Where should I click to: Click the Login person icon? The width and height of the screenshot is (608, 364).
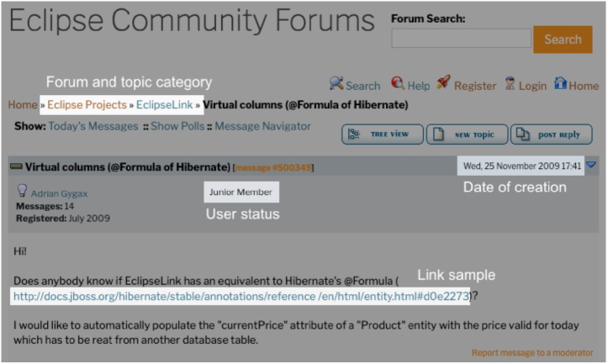pyautogui.click(x=509, y=83)
